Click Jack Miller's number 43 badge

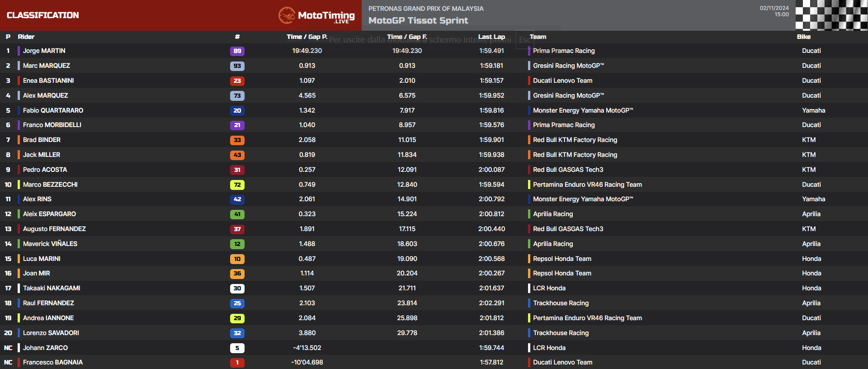[x=237, y=155]
